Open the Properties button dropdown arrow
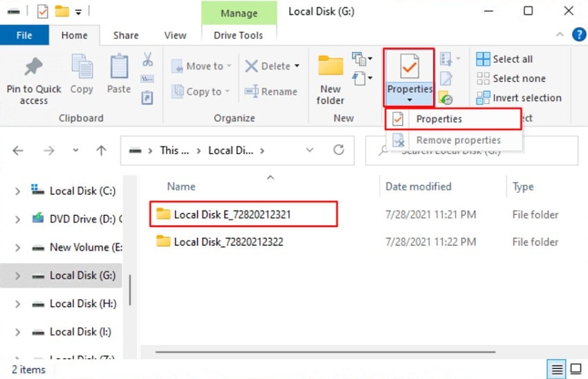This screenshot has height=379, width=588. [410, 100]
